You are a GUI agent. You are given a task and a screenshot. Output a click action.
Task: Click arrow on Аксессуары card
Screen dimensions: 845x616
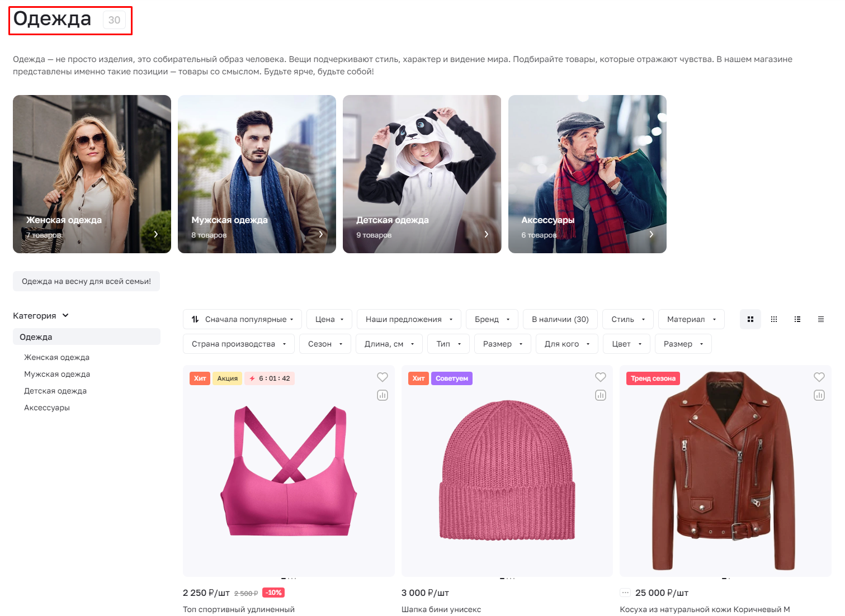[652, 234]
